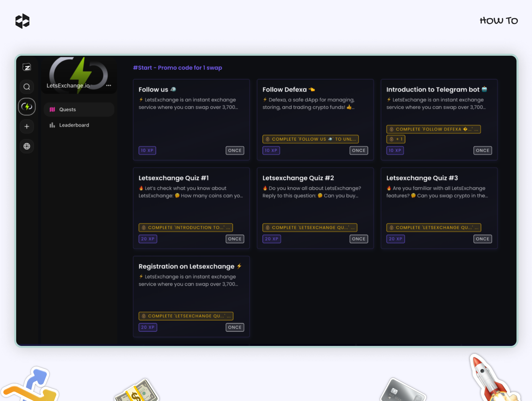Click the ONCE tag on 'Follow us'

pos(235,150)
